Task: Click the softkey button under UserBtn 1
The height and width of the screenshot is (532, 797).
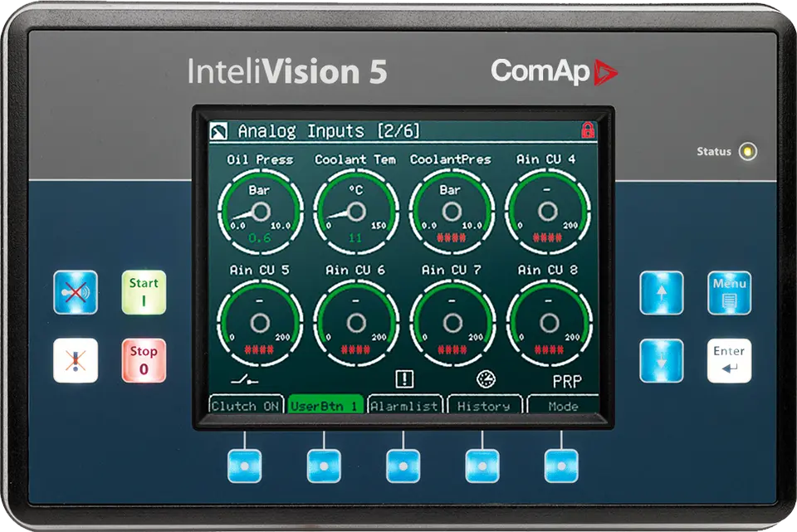Action: click(x=324, y=466)
